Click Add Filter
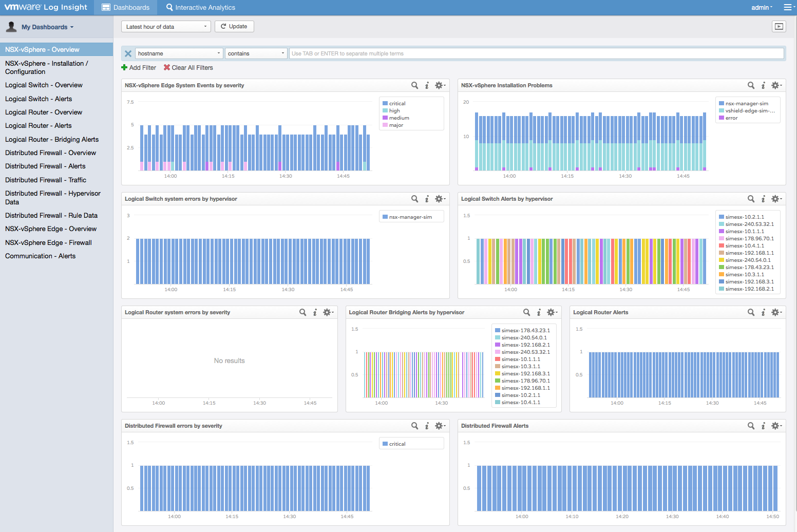Image resolution: width=797 pixels, height=532 pixels. pyautogui.click(x=139, y=68)
